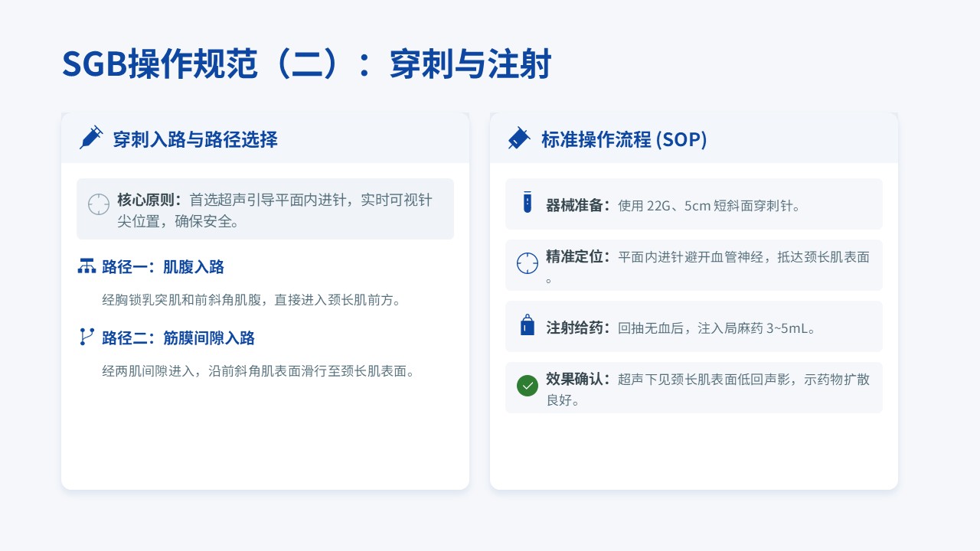The width and height of the screenshot is (980, 551).
Task: Click the 器械准备 step text
Action: pyautogui.click(x=674, y=205)
